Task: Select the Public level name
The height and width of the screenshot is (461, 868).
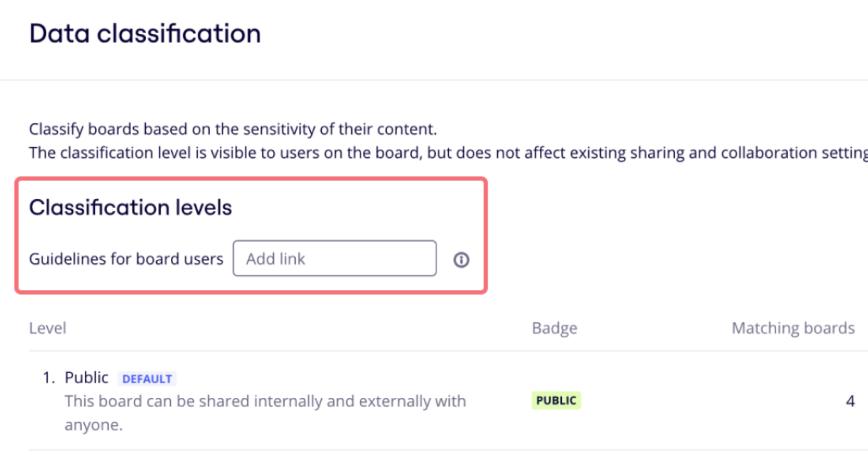Action: point(86,377)
